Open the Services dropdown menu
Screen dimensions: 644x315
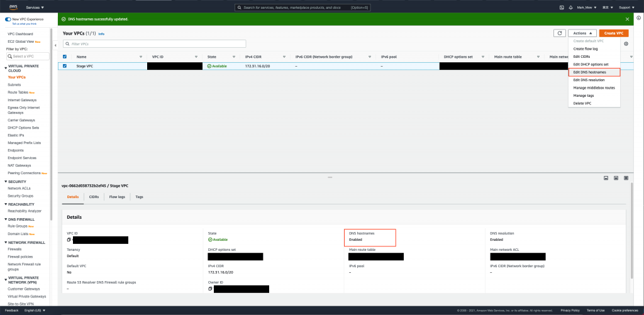(35, 8)
